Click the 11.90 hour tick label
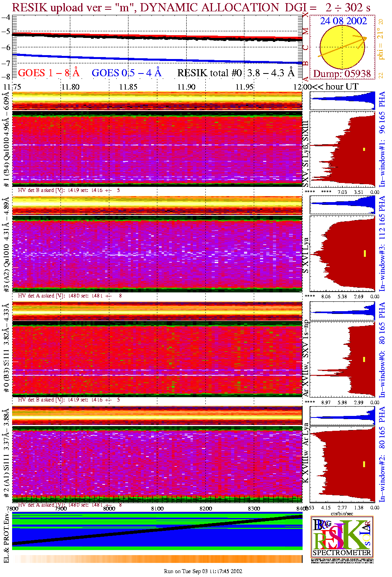392x577 pixels. (186, 87)
